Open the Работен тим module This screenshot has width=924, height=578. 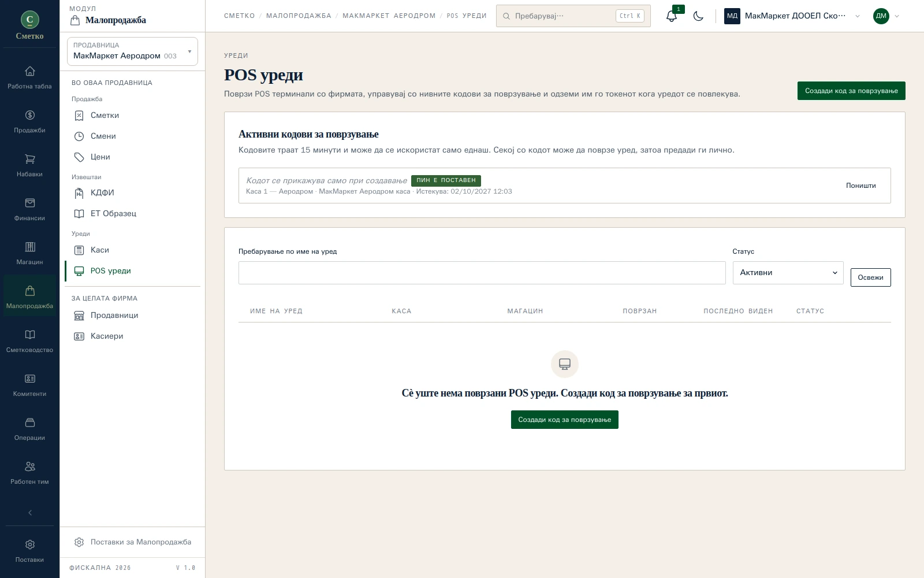[29, 473]
